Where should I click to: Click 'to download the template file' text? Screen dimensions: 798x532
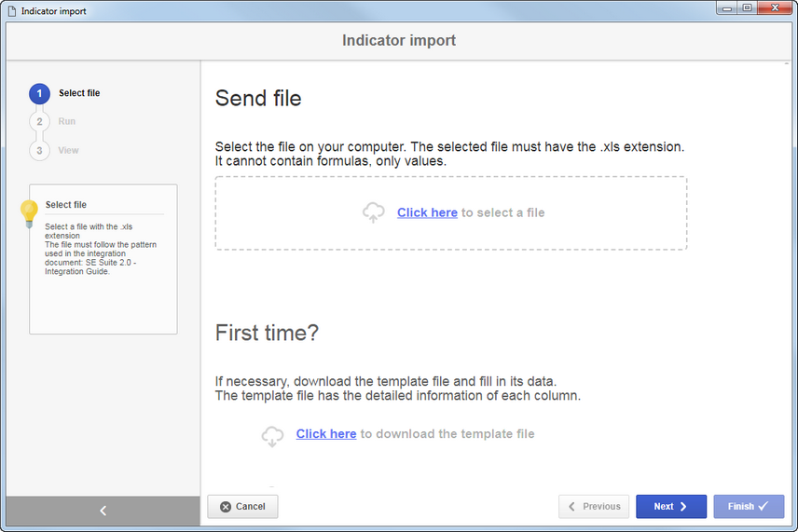447,434
